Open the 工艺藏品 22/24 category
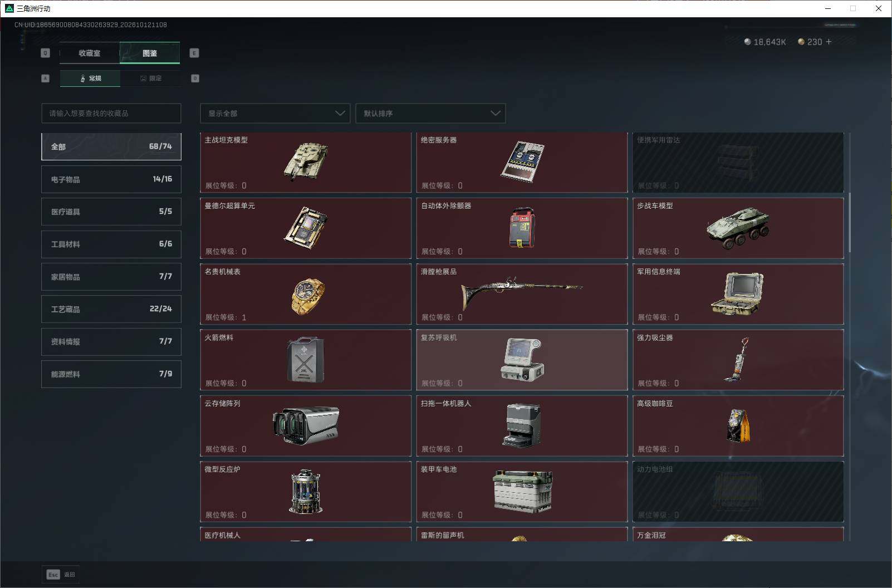Image resolution: width=892 pixels, height=588 pixels. point(111,309)
